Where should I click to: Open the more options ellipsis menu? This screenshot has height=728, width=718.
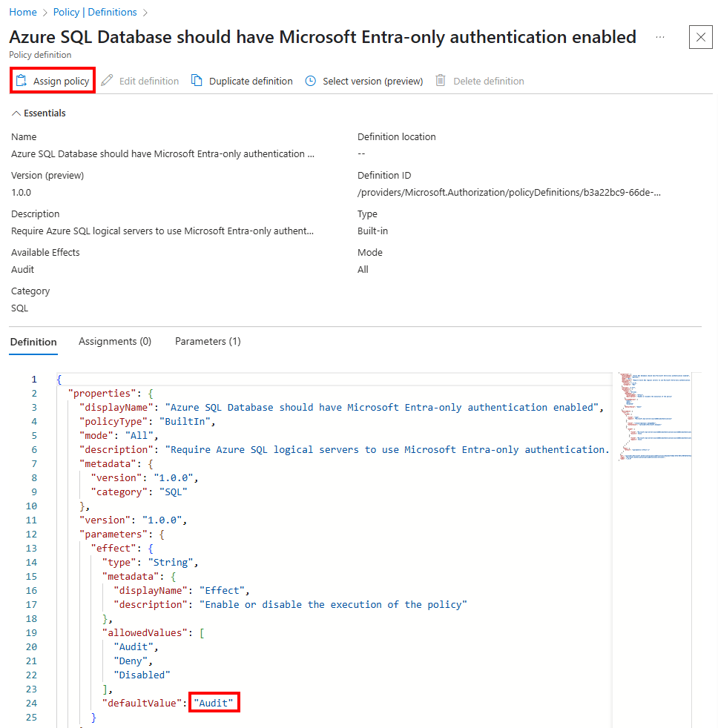[660, 38]
